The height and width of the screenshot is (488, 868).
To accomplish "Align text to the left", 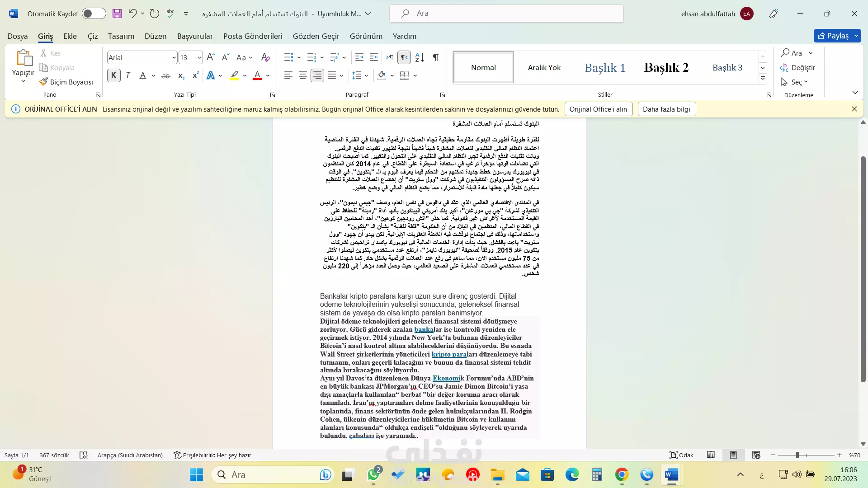I will [x=288, y=75].
